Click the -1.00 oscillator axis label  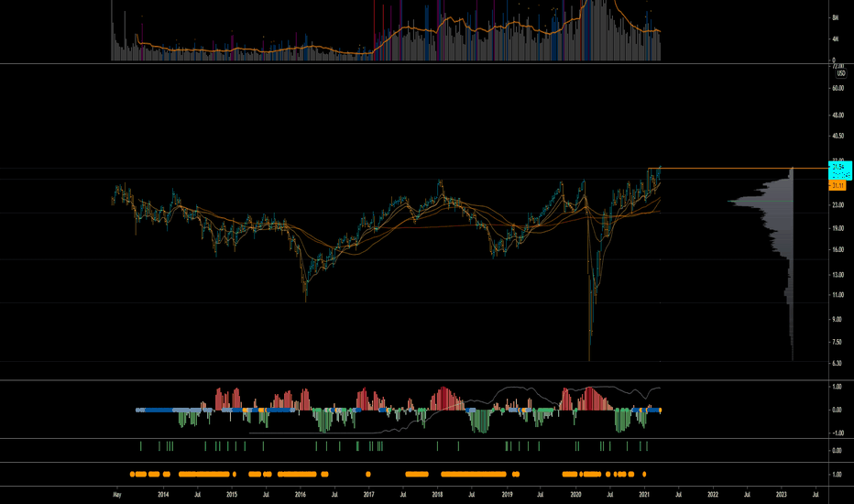click(838, 433)
